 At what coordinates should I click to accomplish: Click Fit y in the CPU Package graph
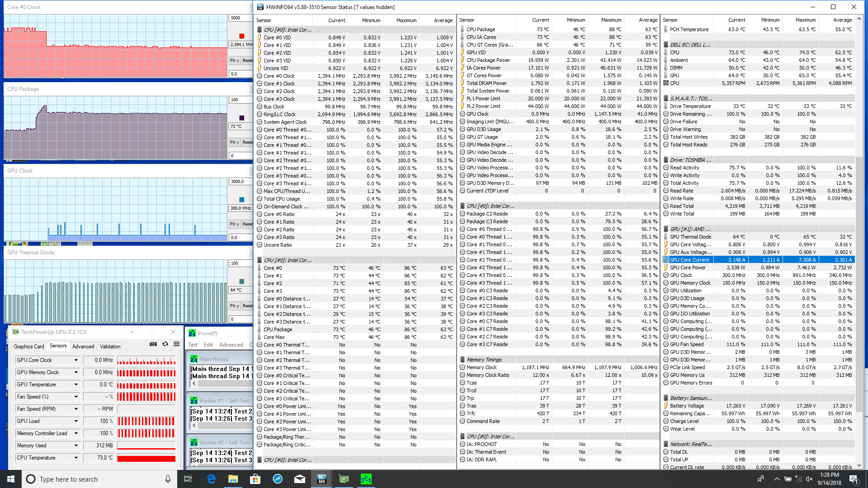click(234, 142)
